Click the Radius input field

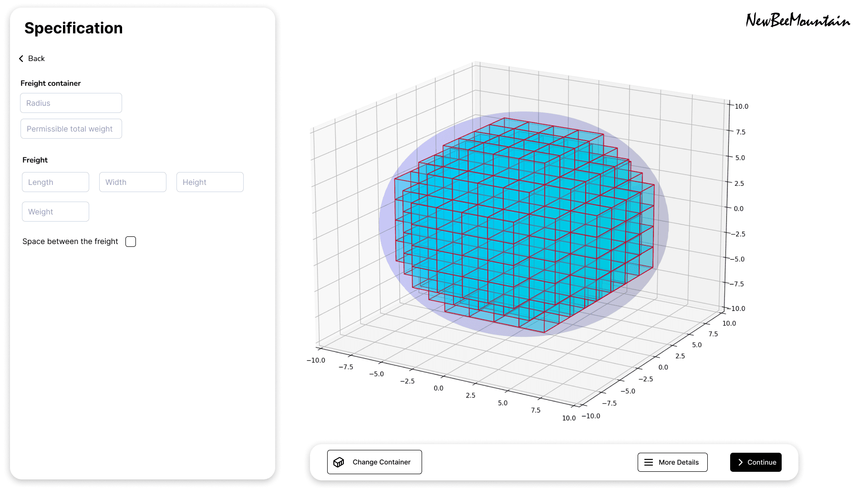pos(71,103)
